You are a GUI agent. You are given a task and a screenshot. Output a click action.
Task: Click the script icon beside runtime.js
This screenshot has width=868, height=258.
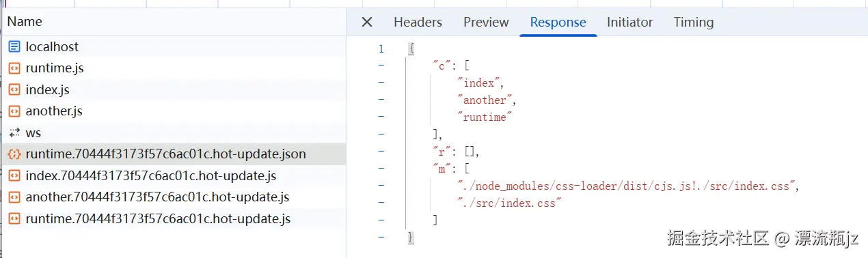click(14, 68)
